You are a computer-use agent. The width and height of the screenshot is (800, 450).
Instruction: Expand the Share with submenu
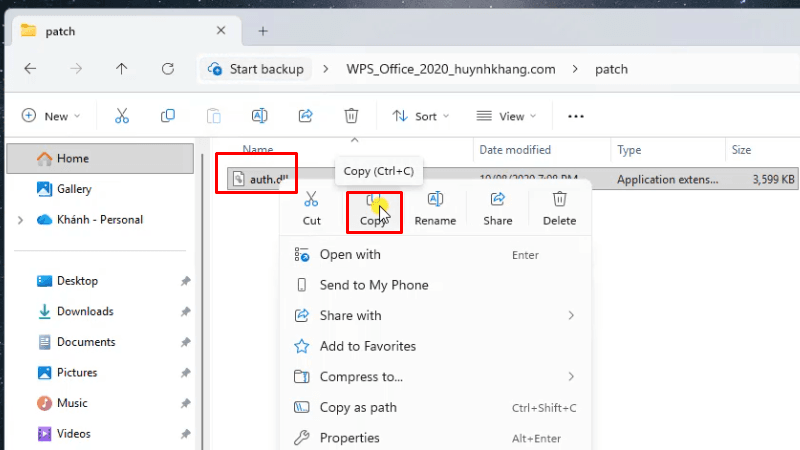[x=571, y=316]
